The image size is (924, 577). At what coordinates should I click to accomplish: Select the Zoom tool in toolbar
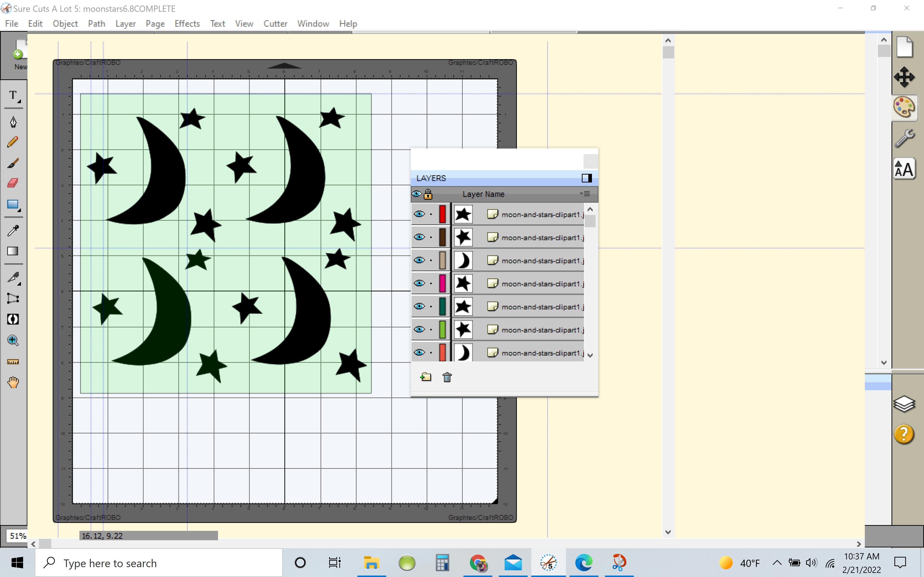point(13,340)
